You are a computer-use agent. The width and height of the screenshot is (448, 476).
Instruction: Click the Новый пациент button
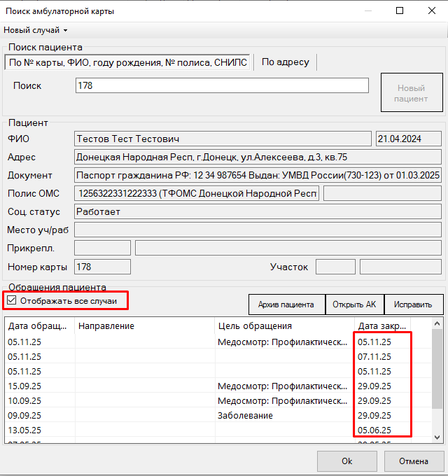click(412, 92)
